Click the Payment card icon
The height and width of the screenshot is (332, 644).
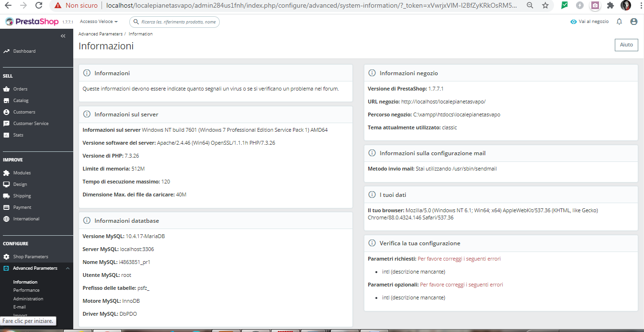pos(6,207)
